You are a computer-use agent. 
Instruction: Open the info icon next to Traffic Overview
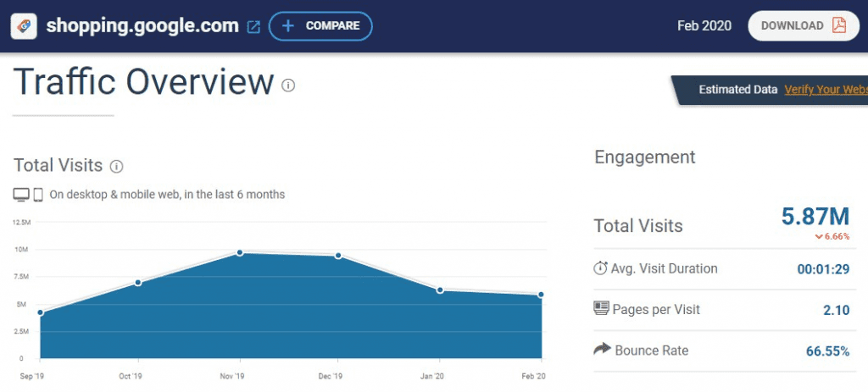288,86
